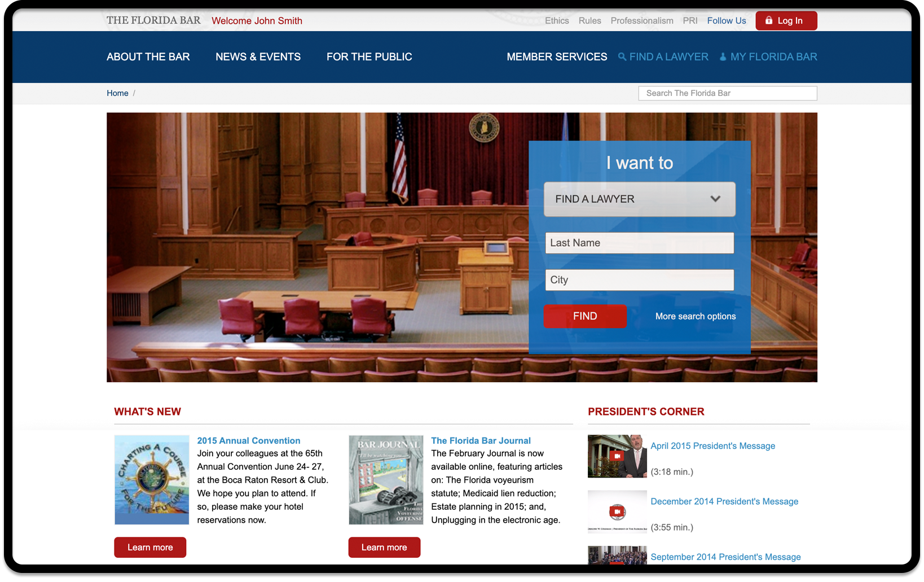Viewport: 924px width, 582px height.
Task: Click the magnifier icon beside Find a Lawyer
Action: pos(622,56)
